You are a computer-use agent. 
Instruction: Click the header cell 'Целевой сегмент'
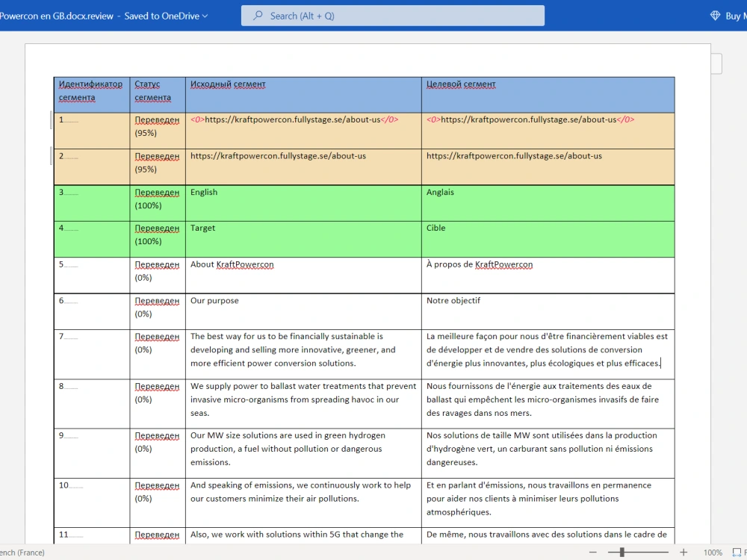point(548,95)
